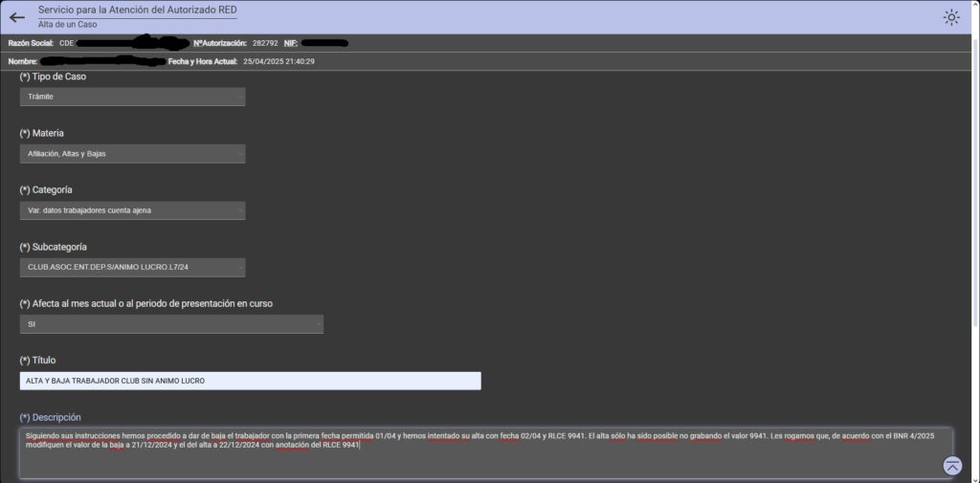The image size is (980, 483).
Task: Click into the Título input field
Action: 250,381
